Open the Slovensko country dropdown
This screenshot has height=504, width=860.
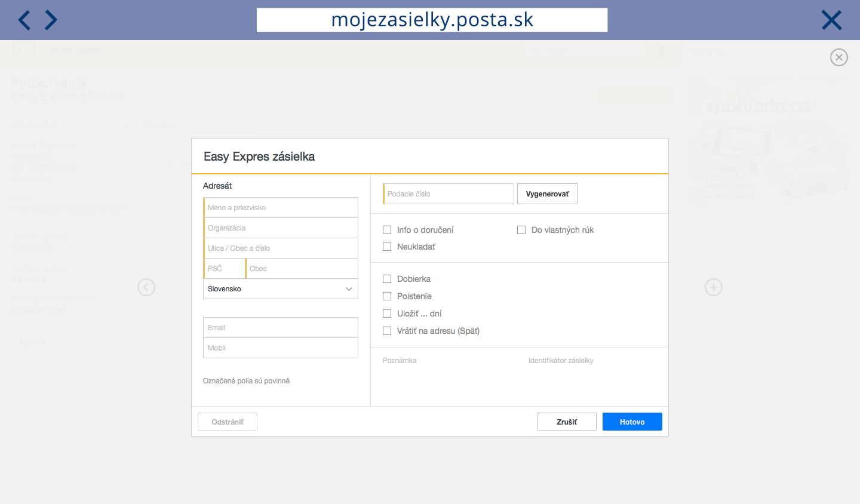coord(281,289)
